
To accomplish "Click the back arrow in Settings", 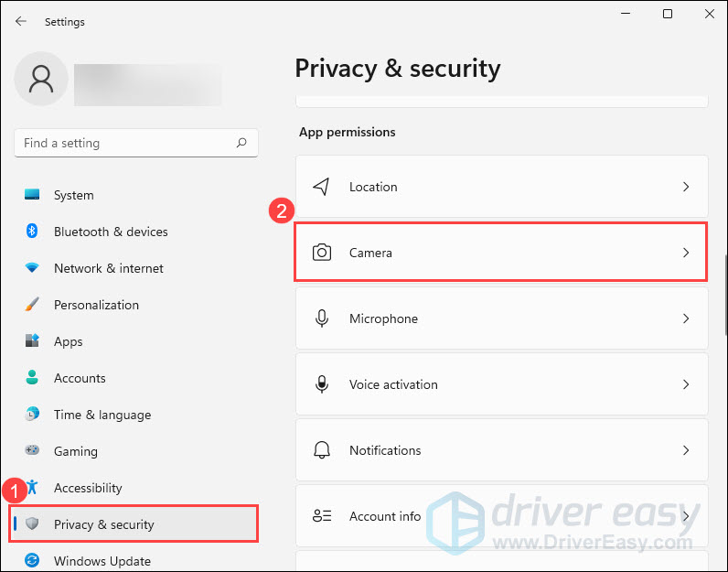I will pos(21,21).
